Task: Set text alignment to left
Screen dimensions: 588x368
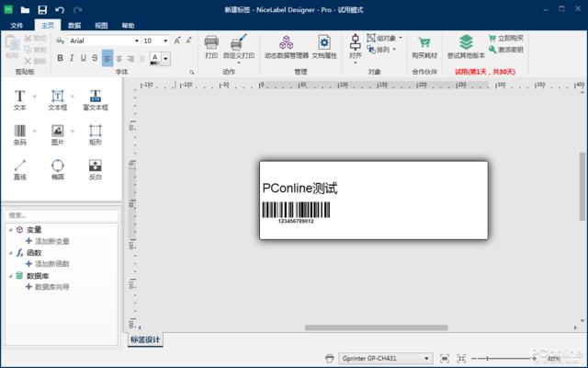Action: (107, 58)
